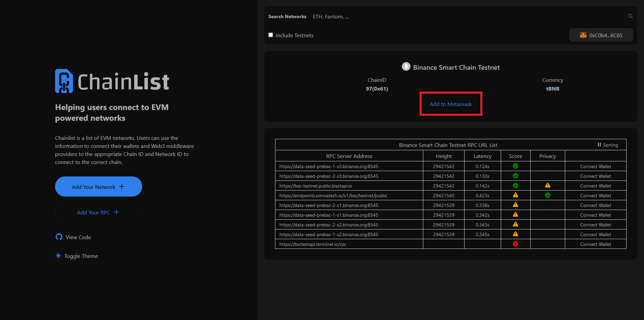Click the red error score icon for terminet RPC

pyautogui.click(x=515, y=244)
